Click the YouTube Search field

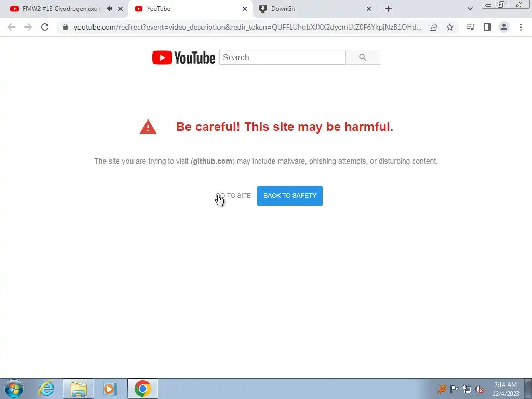point(282,57)
